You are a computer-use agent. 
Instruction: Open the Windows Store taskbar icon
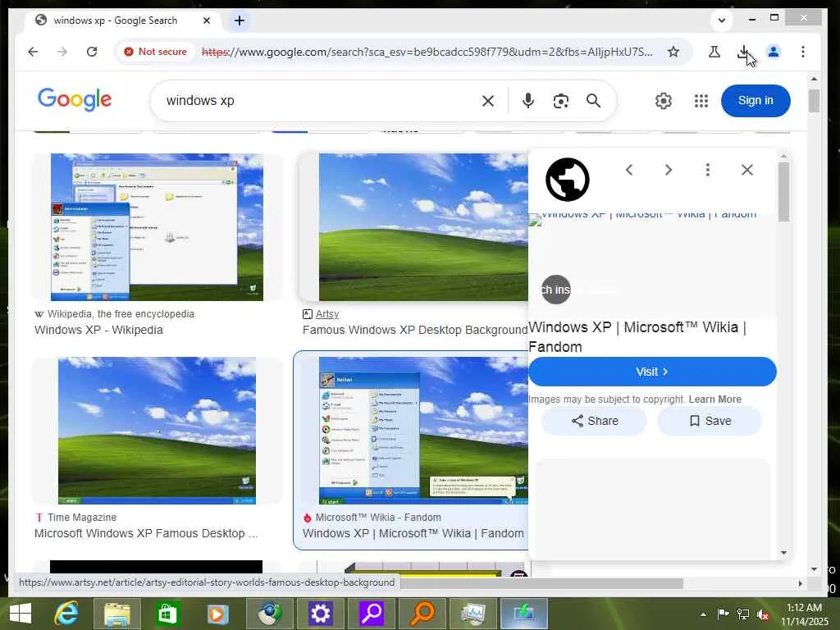167,614
